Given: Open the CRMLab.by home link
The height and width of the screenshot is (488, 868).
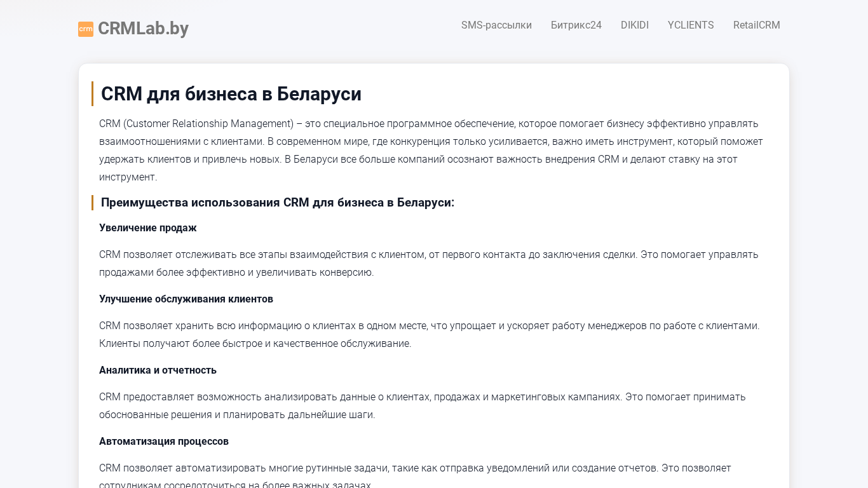Looking at the screenshot, I should [143, 29].
